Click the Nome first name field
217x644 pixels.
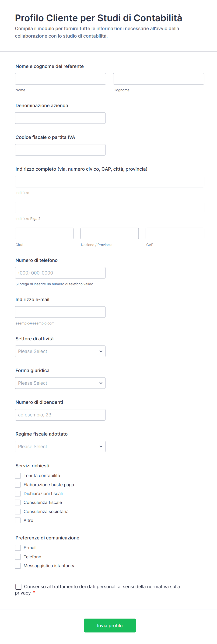[60, 79]
